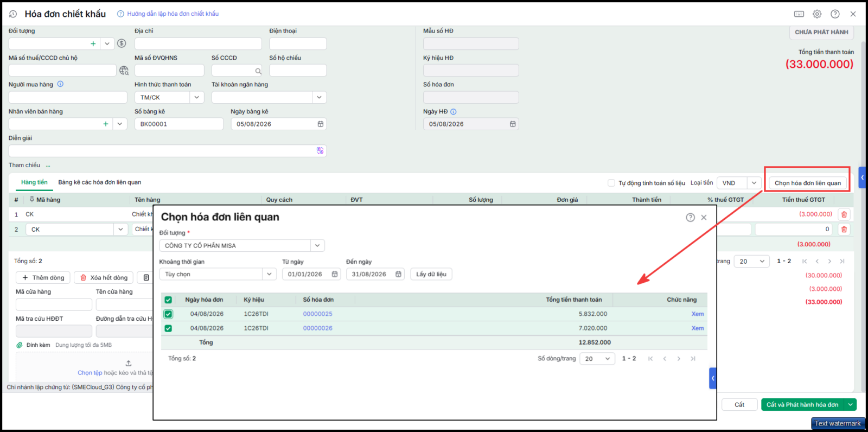Expand the blue side panel arrow on the right edge

862,177
